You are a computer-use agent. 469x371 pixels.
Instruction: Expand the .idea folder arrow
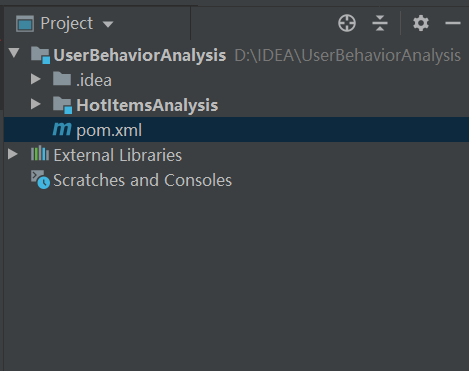[35, 79]
